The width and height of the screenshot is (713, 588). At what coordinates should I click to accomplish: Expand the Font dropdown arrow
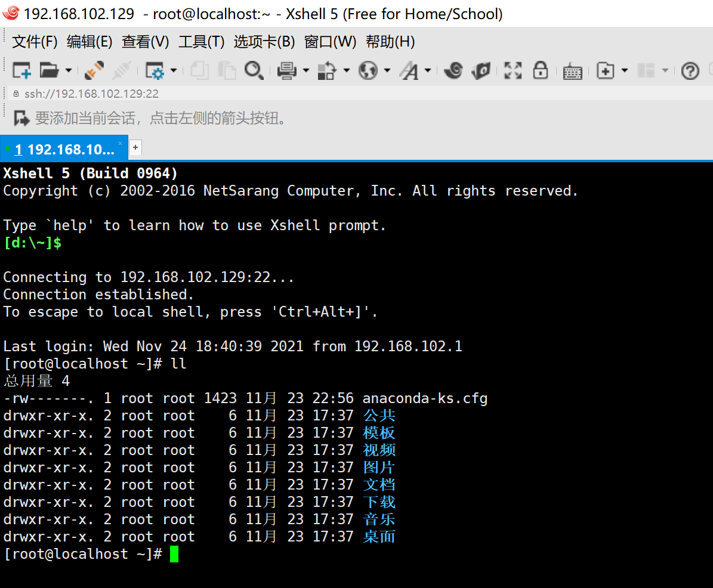(427, 71)
